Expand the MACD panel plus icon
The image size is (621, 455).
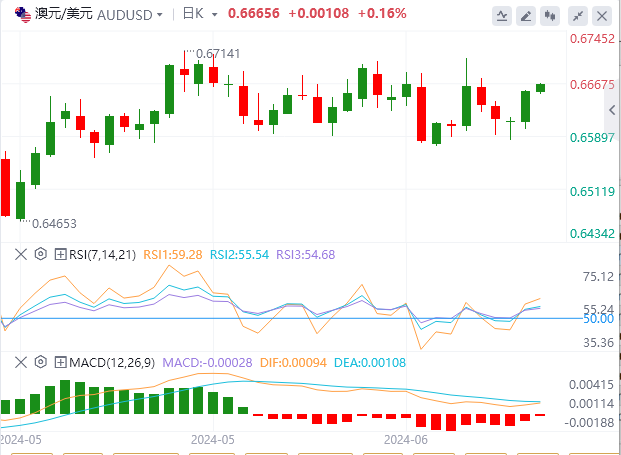click(60, 362)
